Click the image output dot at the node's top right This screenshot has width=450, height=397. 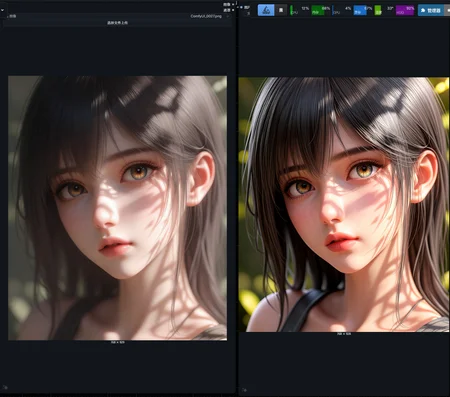point(233,5)
